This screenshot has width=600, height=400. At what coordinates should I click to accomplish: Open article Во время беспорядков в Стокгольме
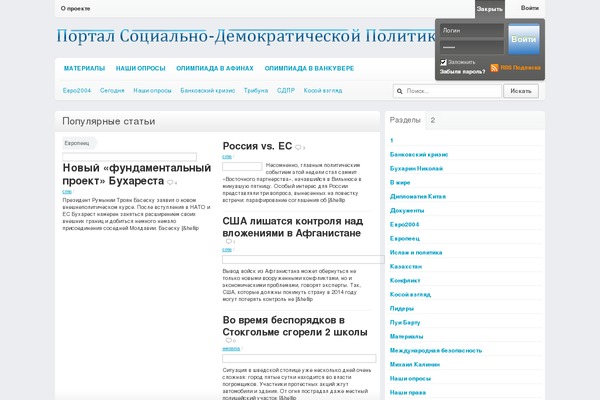click(x=295, y=326)
